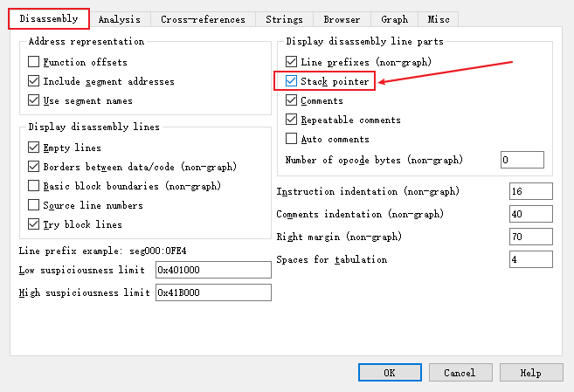This screenshot has width=574, height=392.
Task: Enable Source line numbers checkbox
Action: tap(34, 205)
